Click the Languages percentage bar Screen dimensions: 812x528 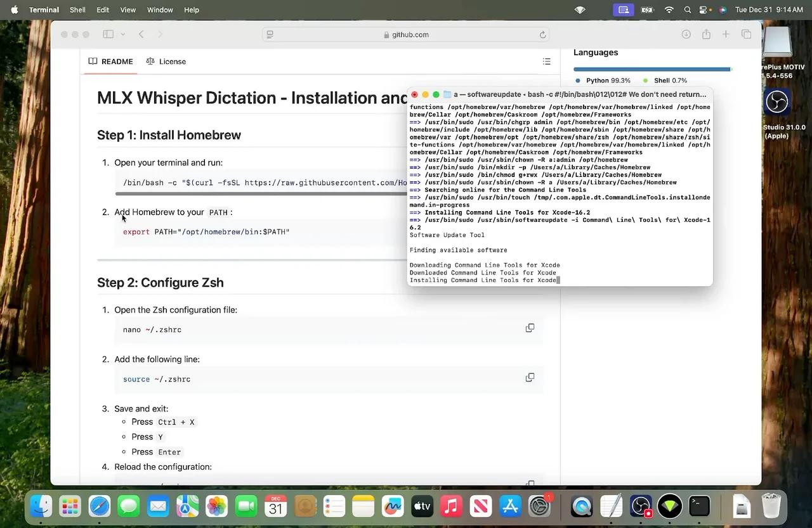pos(653,69)
